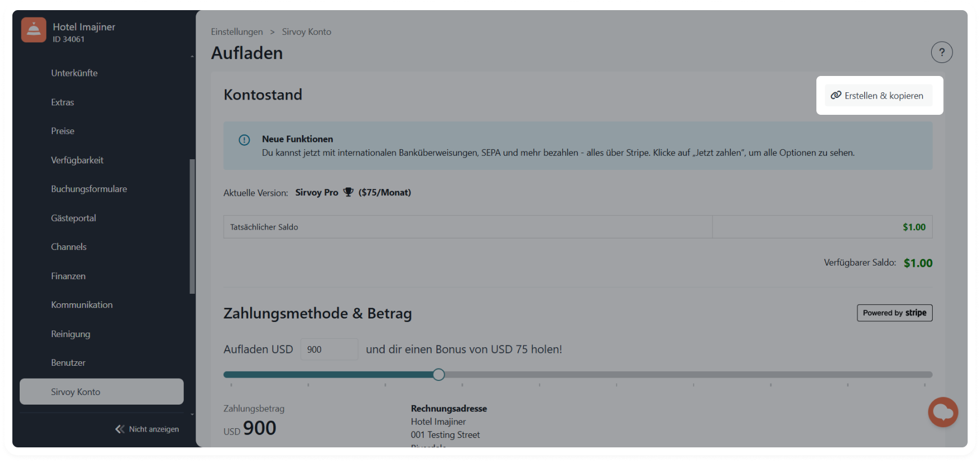980x462 pixels.
Task: Click the Sirvoy Pro trophy icon
Action: point(349,192)
